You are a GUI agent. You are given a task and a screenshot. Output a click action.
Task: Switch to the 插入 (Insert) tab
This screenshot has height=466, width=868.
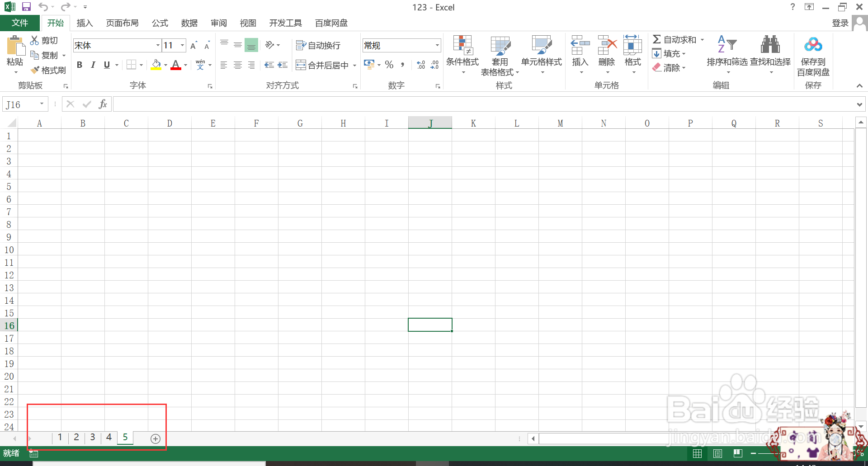(x=85, y=23)
